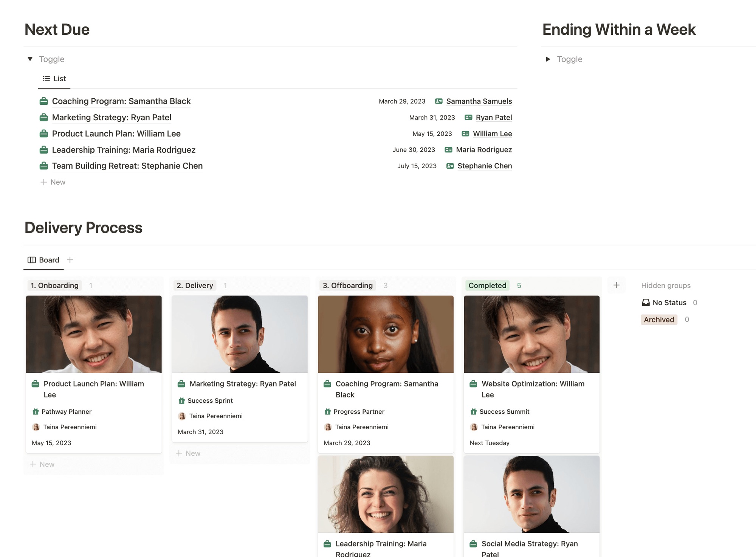Click the briefcase icon on Coaching Program
The height and width of the screenshot is (557, 756).
click(x=43, y=101)
